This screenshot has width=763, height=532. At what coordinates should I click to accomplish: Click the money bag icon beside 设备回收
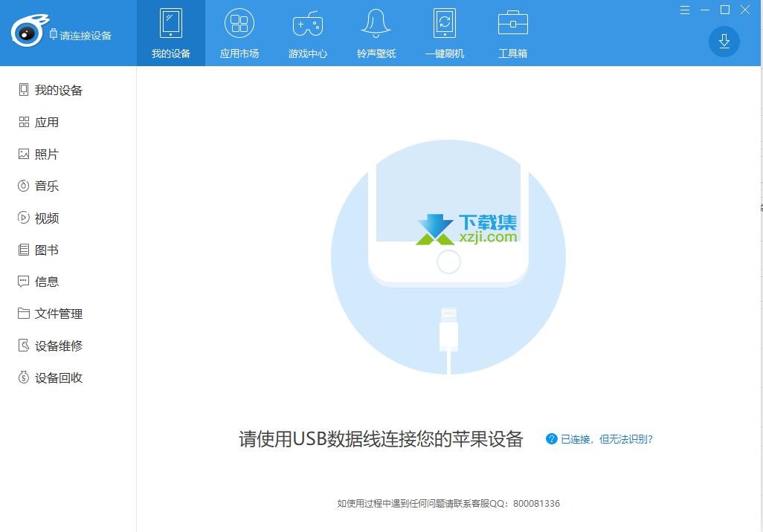(x=23, y=377)
